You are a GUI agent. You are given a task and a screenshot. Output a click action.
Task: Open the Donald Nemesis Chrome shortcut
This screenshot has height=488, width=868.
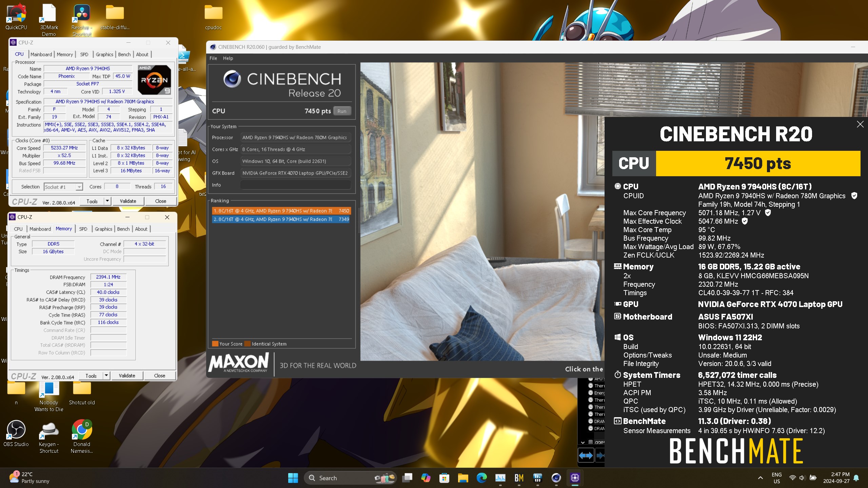pyautogui.click(x=82, y=436)
